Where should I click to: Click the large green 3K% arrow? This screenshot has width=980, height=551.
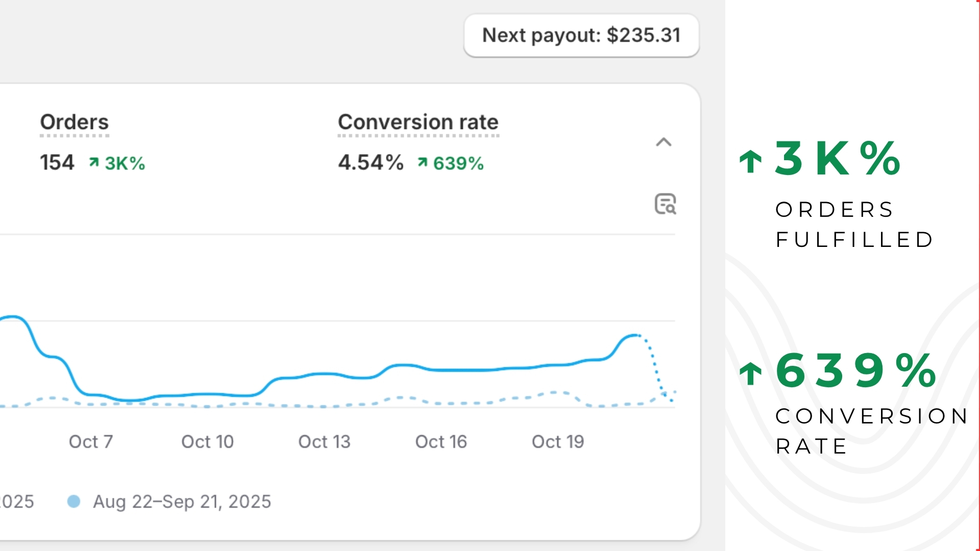click(750, 161)
